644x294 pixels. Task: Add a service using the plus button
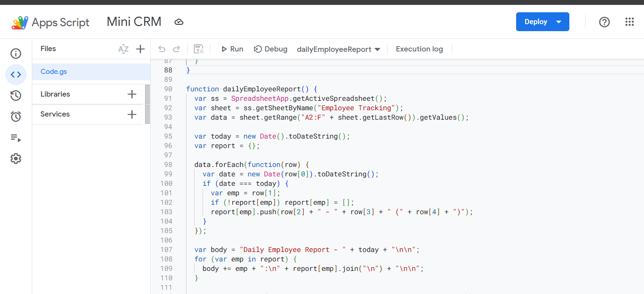coord(132,114)
